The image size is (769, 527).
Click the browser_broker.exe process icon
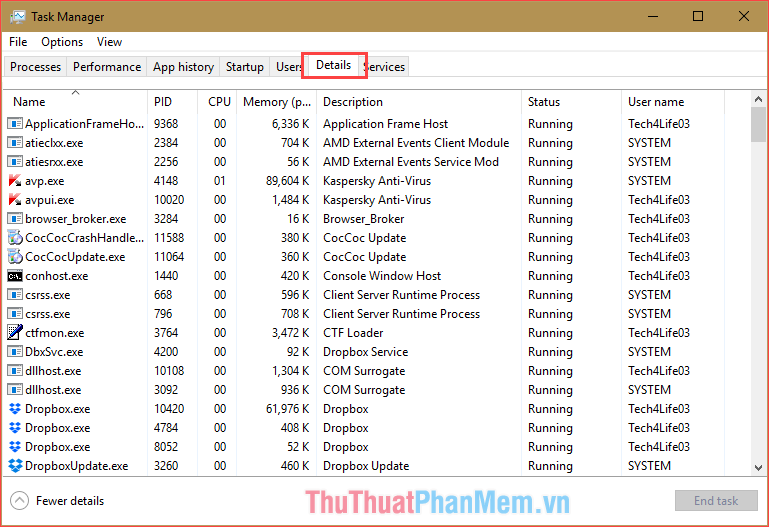click(15, 219)
